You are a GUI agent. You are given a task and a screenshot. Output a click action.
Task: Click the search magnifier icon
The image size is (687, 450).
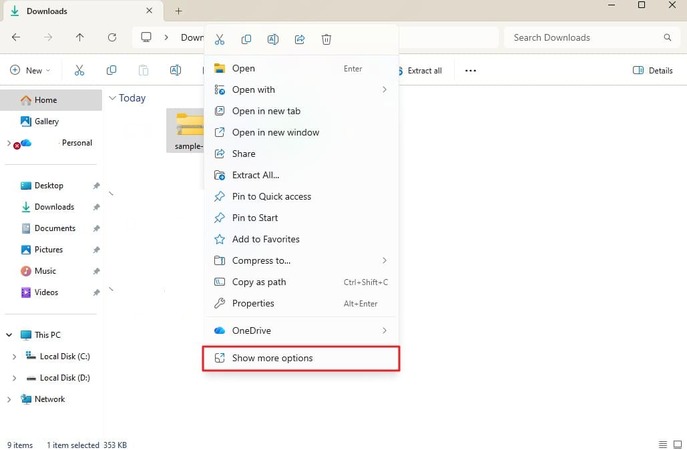pyautogui.click(x=667, y=38)
